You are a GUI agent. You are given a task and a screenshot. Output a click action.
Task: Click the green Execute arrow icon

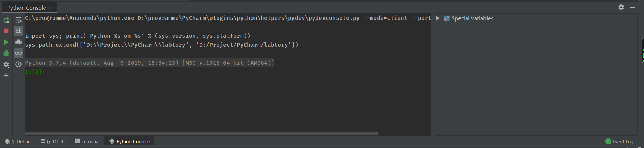coord(6,42)
